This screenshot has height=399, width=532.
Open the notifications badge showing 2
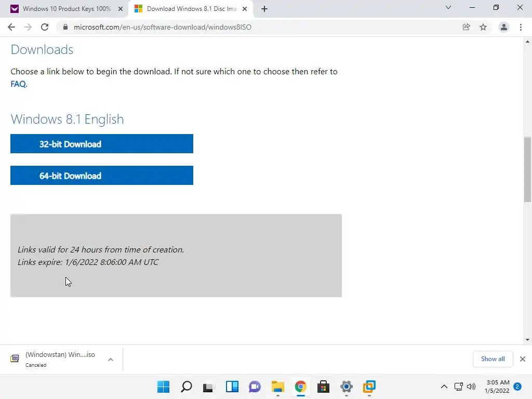[x=517, y=387]
